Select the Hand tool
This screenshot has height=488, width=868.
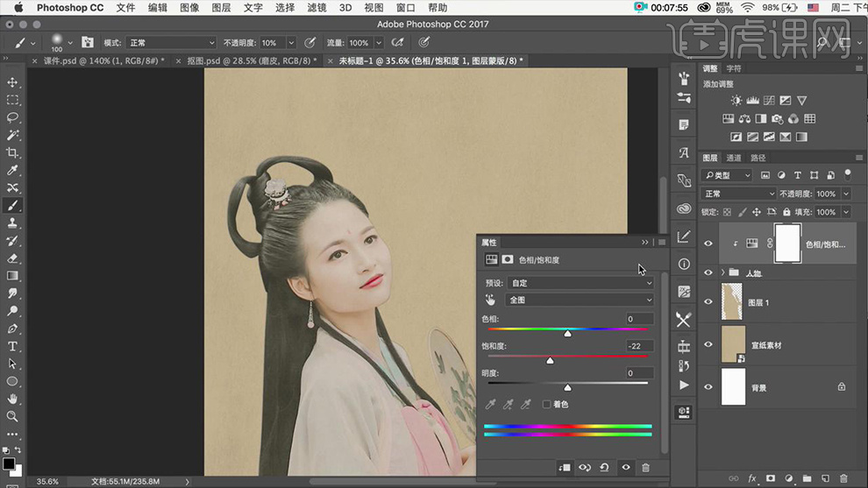point(12,399)
